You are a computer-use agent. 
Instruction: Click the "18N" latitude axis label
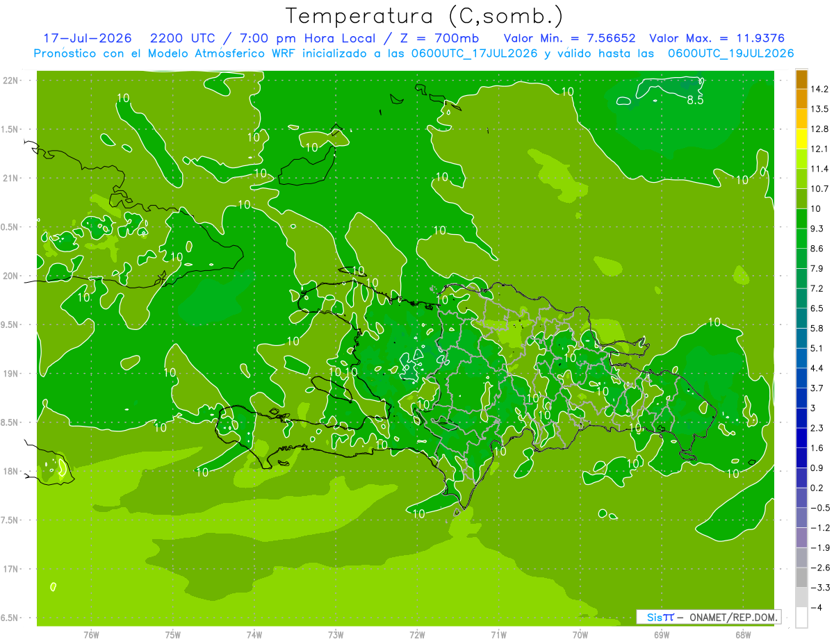coord(11,471)
